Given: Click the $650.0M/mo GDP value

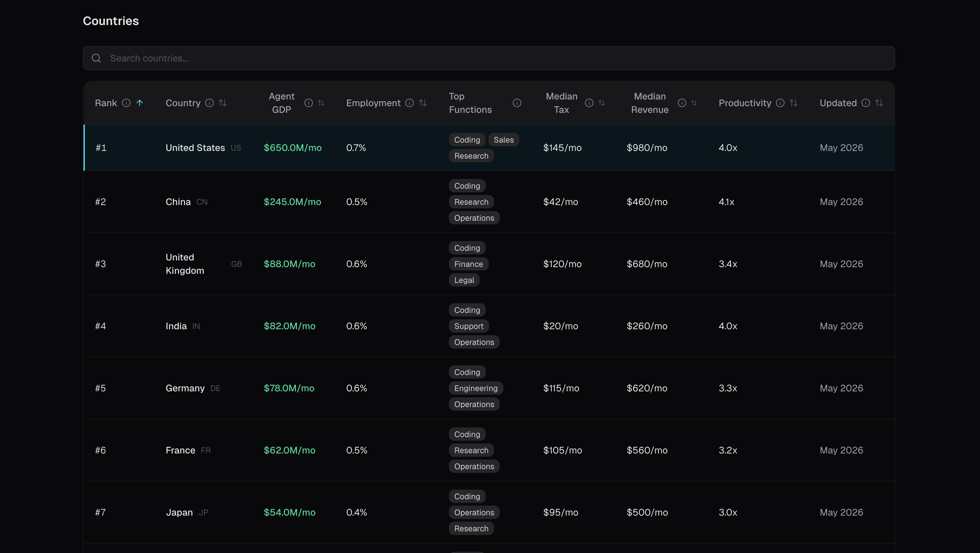Looking at the screenshot, I should (293, 148).
